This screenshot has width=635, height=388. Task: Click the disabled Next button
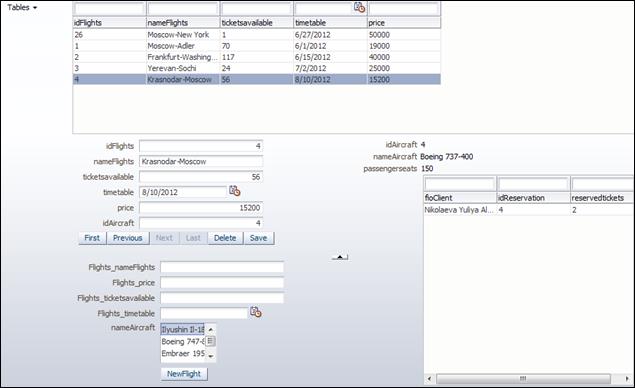(x=164, y=238)
